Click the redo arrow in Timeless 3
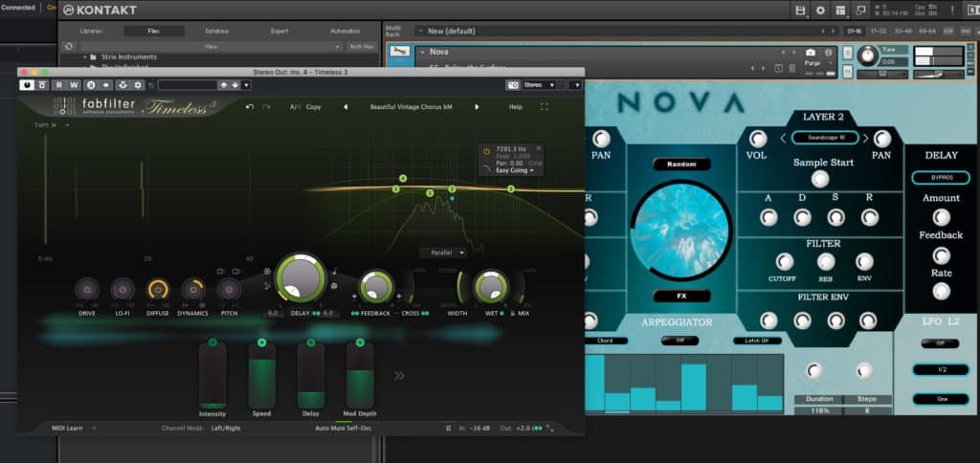980x463 pixels. tap(267, 107)
